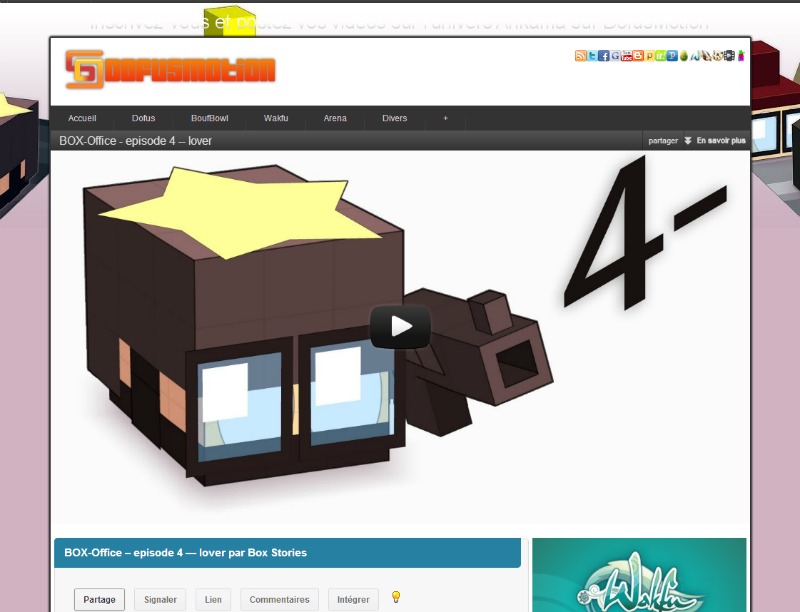Image resolution: width=800 pixels, height=612 pixels.
Task: Open the '+' menu item
Action: [x=445, y=118]
